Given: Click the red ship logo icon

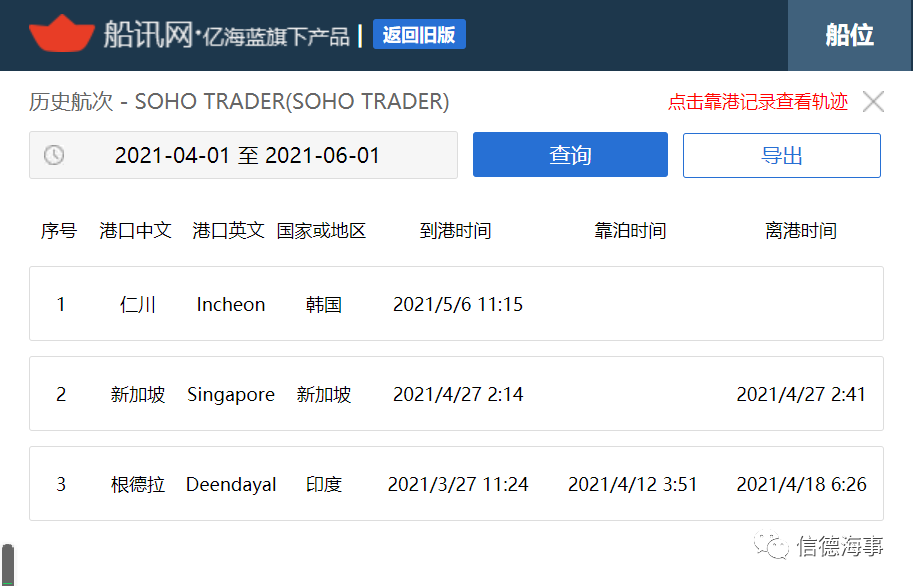Looking at the screenshot, I should point(61,34).
